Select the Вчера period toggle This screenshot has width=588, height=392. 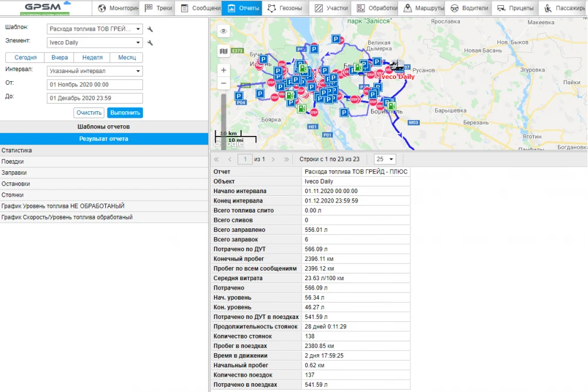click(x=59, y=57)
